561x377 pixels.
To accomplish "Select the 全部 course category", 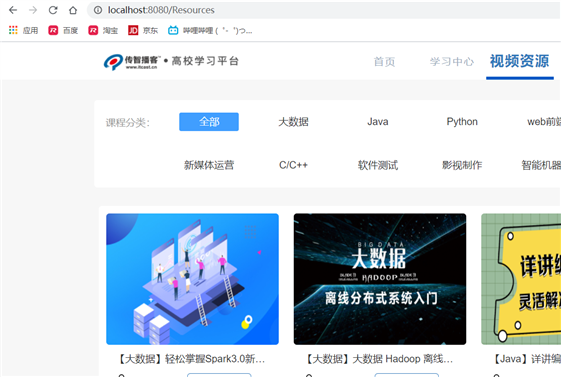I will coord(209,122).
